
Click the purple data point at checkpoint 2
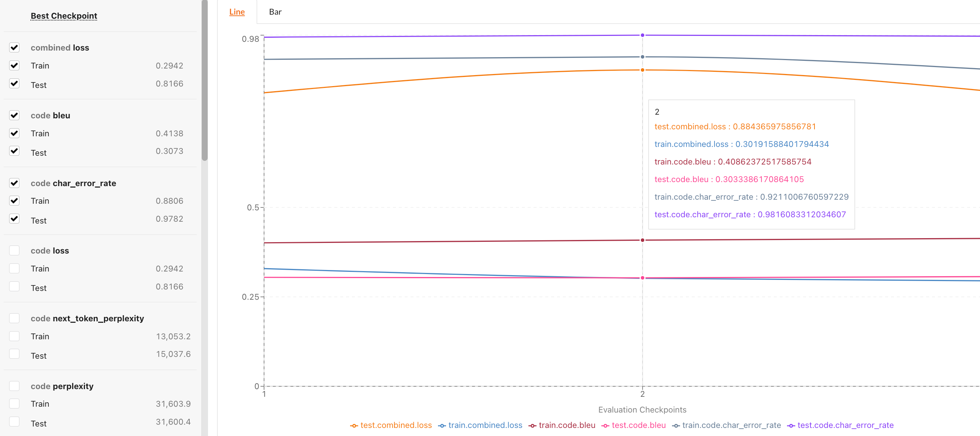tap(643, 36)
